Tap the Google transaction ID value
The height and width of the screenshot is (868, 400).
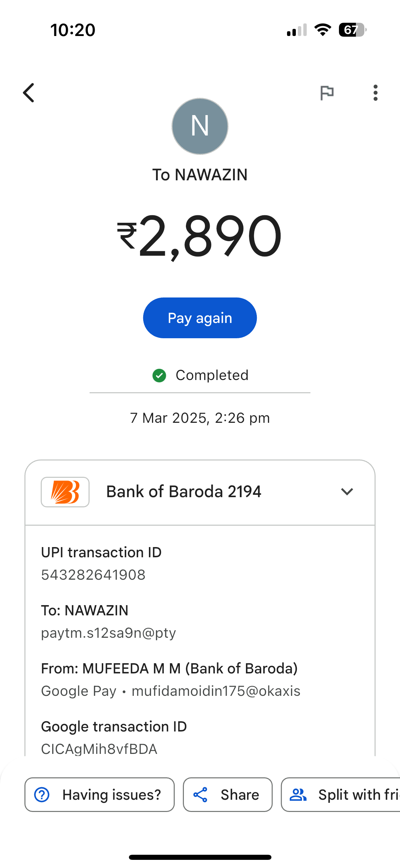[99, 749]
